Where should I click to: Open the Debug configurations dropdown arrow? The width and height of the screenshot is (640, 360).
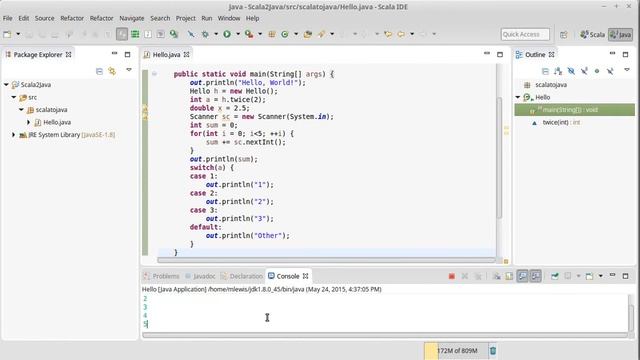(x=216, y=34)
